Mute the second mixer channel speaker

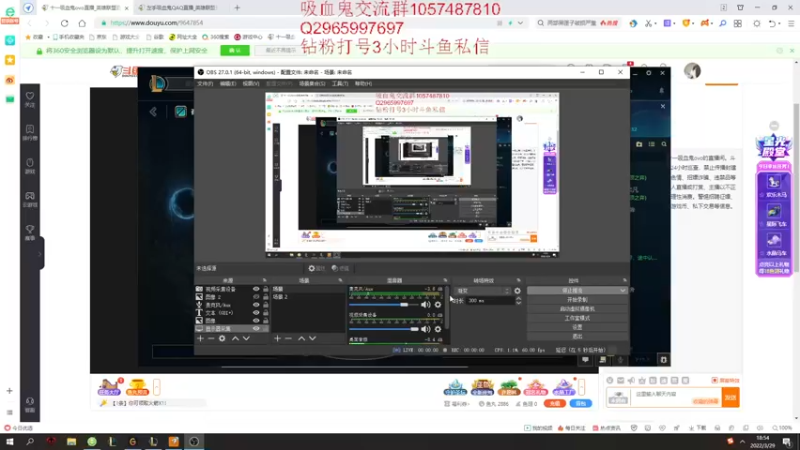(x=426, y=329)
